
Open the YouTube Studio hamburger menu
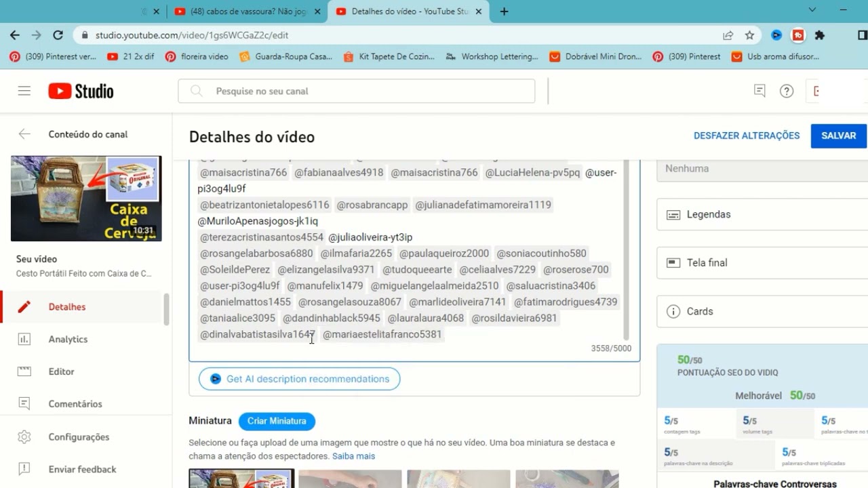click(x=24, y=91)
